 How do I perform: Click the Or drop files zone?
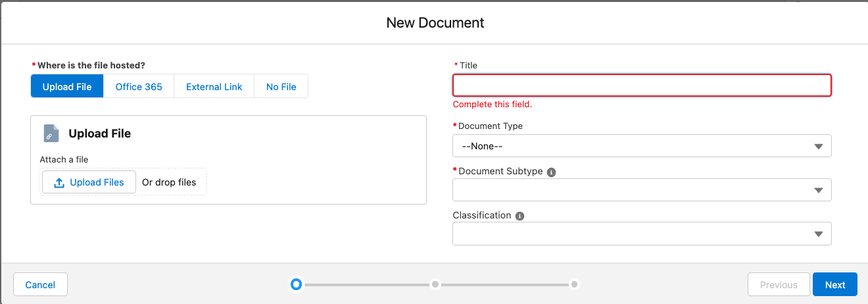click(x=170, y=182)
